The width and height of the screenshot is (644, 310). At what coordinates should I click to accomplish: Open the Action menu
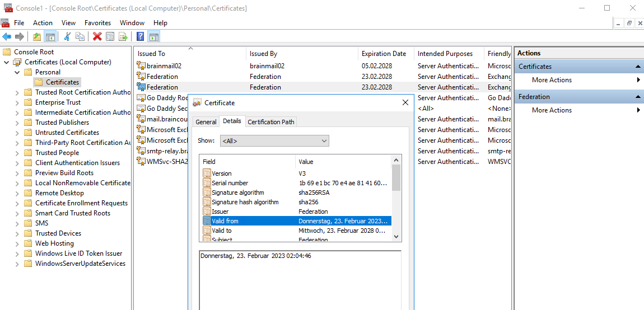pyautogui.click(x=43, y=23)
